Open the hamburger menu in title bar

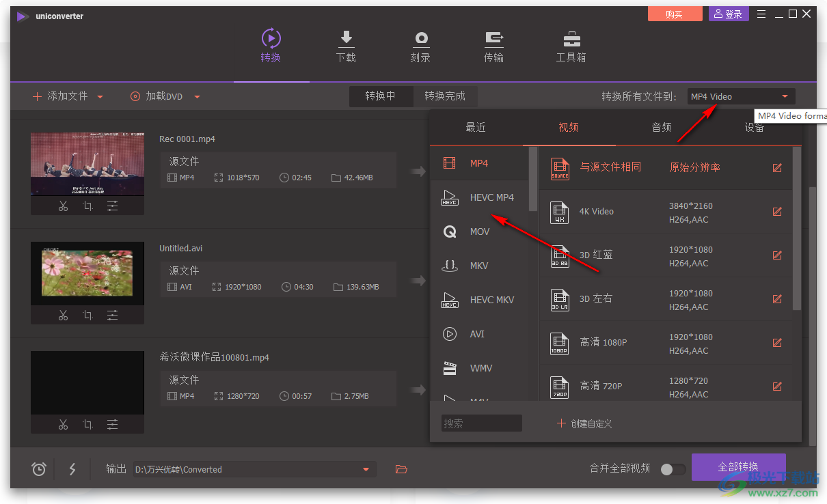(x=761, y=14)
